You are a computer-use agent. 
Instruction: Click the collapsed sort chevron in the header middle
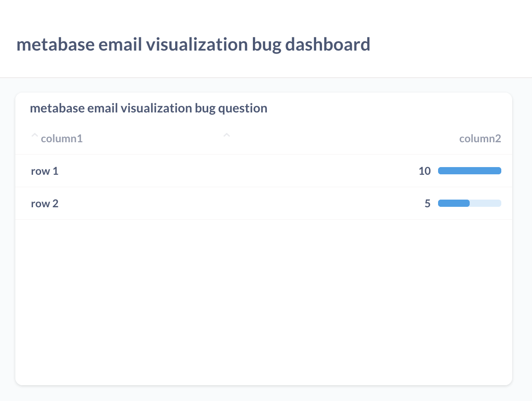pos(227,135)
